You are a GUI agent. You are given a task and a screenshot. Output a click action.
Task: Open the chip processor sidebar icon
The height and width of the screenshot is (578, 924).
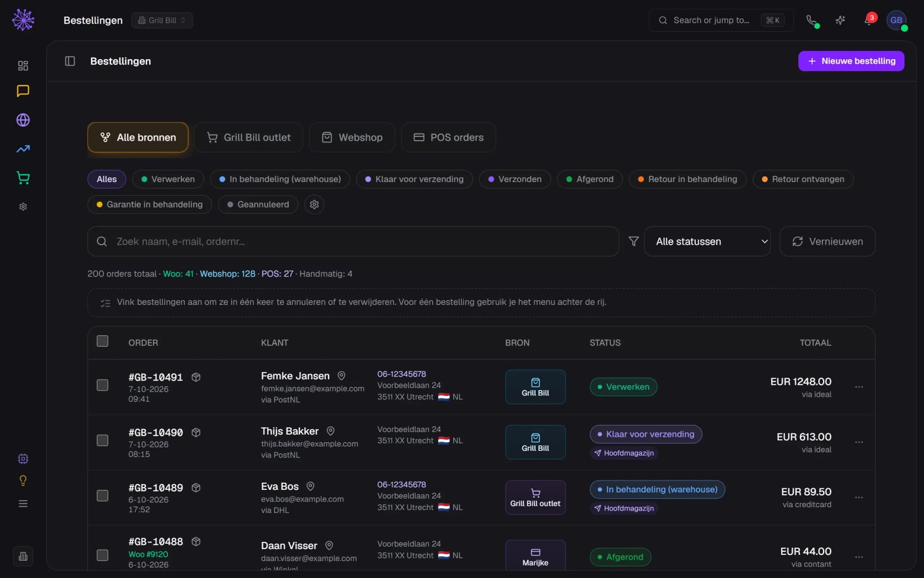[23, 459]
